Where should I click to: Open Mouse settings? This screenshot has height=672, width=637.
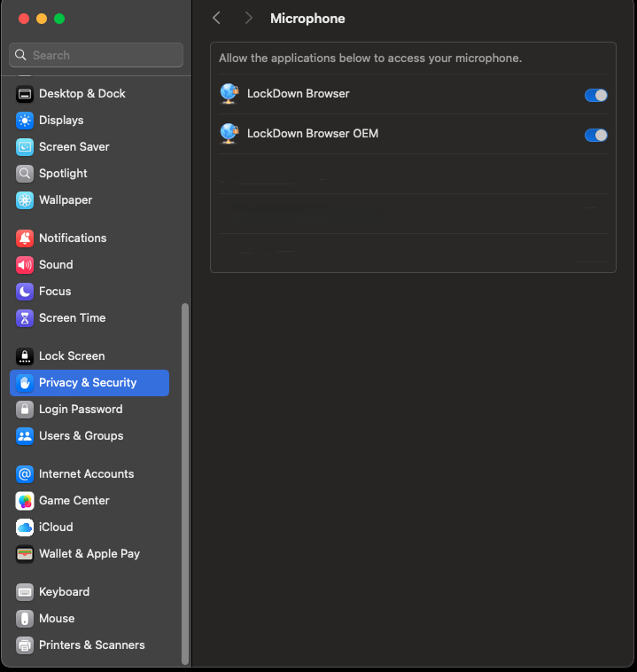click(x=89, y=619)
